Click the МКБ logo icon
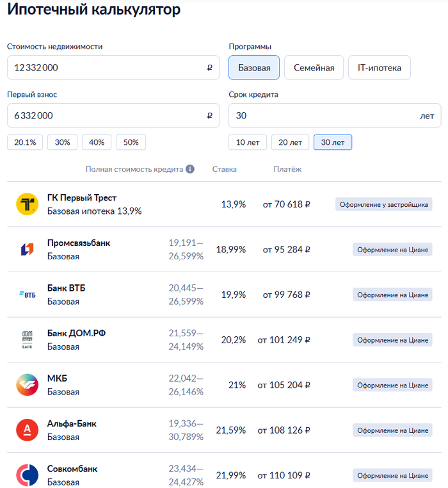Image resolution: width=448 pixels, height=488 pixels. [28, 385]
